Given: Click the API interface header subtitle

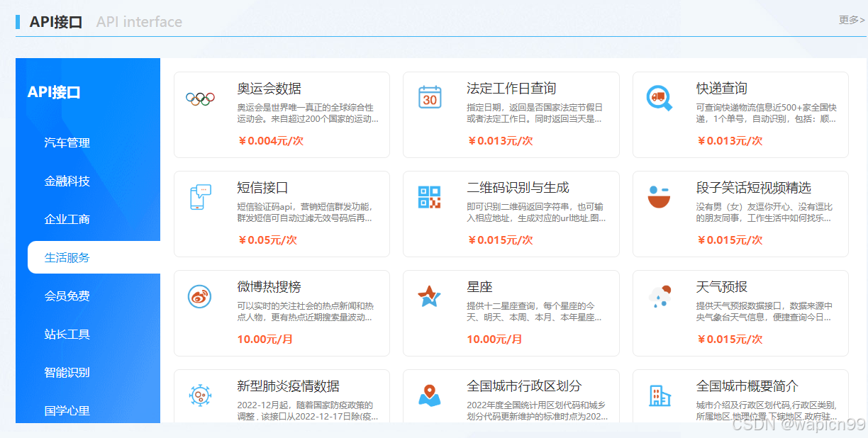Looking at the screenshot, I should pos(139,22).
